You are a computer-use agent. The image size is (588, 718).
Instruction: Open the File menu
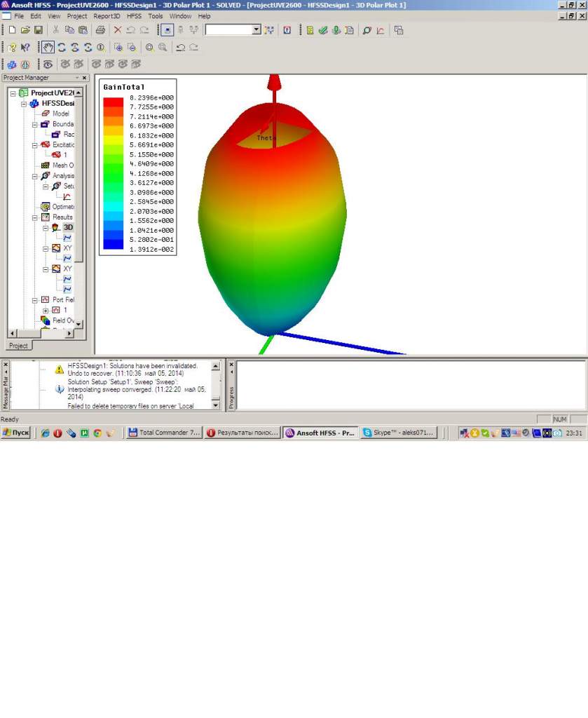click(x=19, y=16)
